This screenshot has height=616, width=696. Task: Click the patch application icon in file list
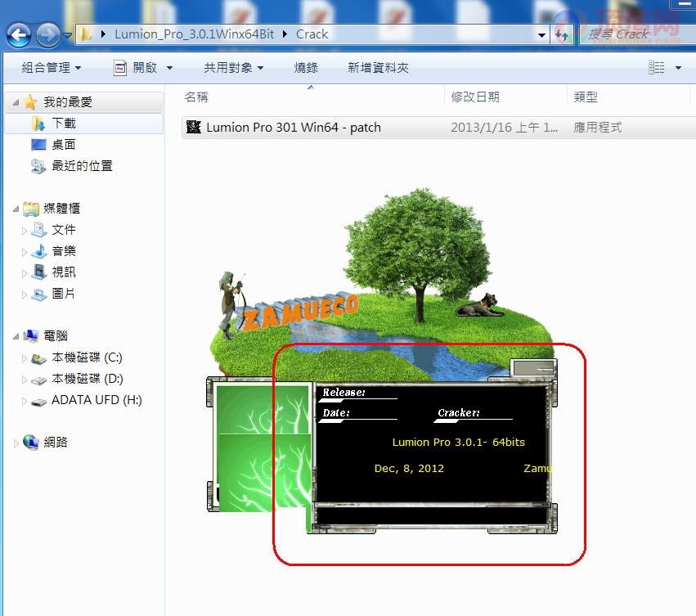tap(194, 128)
